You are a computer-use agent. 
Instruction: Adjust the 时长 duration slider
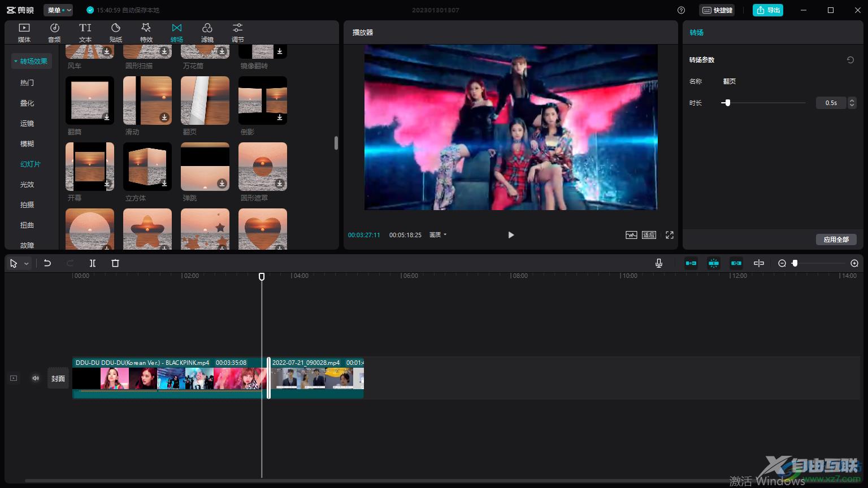727,103
